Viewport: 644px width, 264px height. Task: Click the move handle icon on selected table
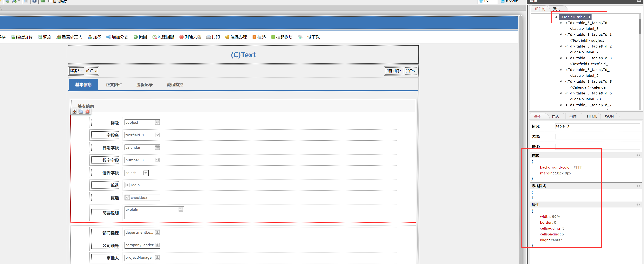click(74, 111)
